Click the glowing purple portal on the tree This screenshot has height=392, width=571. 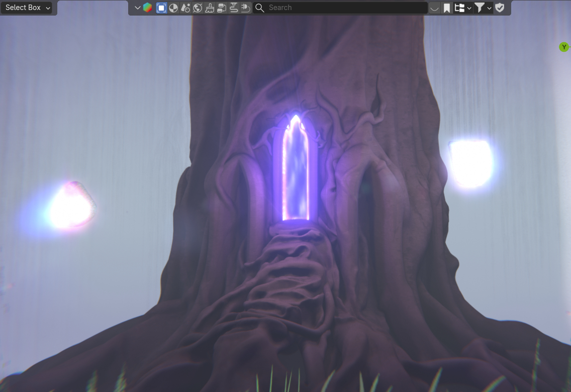tap(296, 171)
